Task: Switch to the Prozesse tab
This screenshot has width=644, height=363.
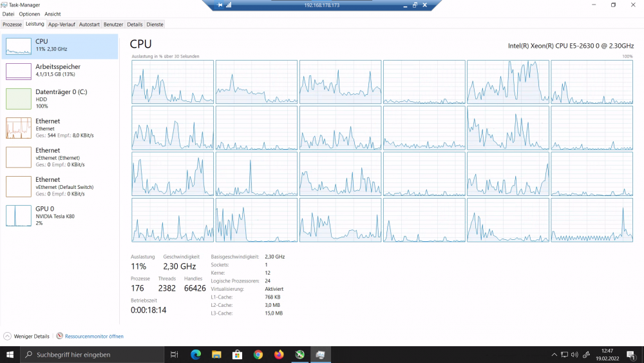Action: [x=12, y=25]
